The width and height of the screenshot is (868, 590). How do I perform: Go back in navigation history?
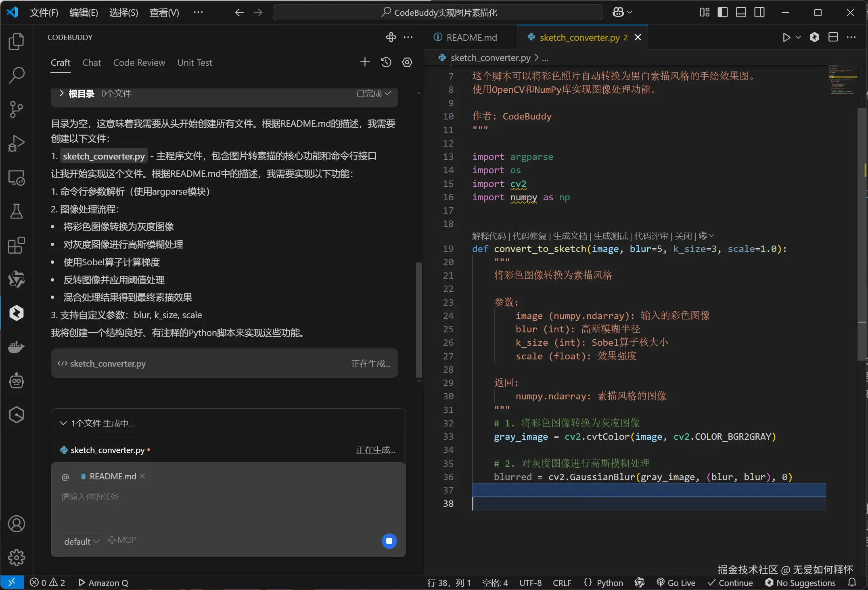[239, 13]
